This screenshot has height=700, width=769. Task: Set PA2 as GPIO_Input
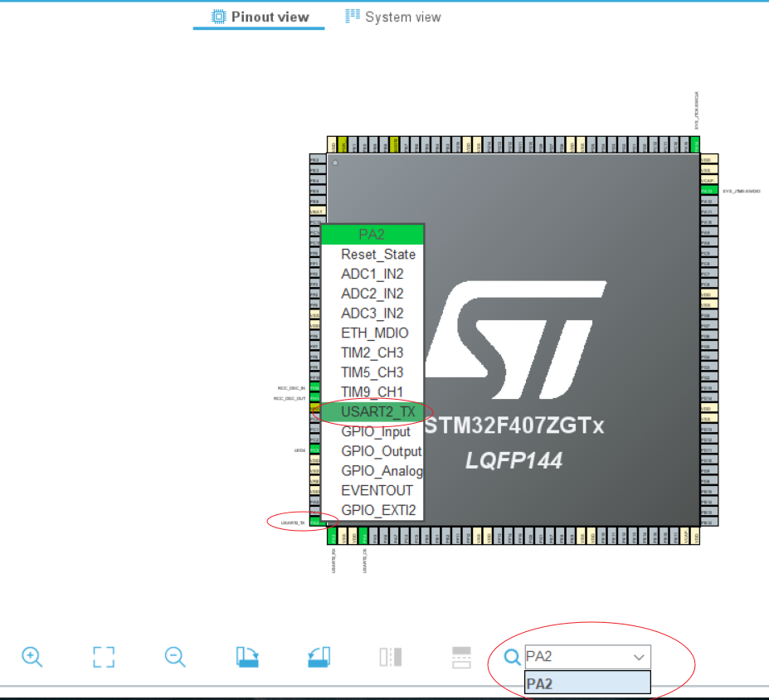tap(372, 432)
